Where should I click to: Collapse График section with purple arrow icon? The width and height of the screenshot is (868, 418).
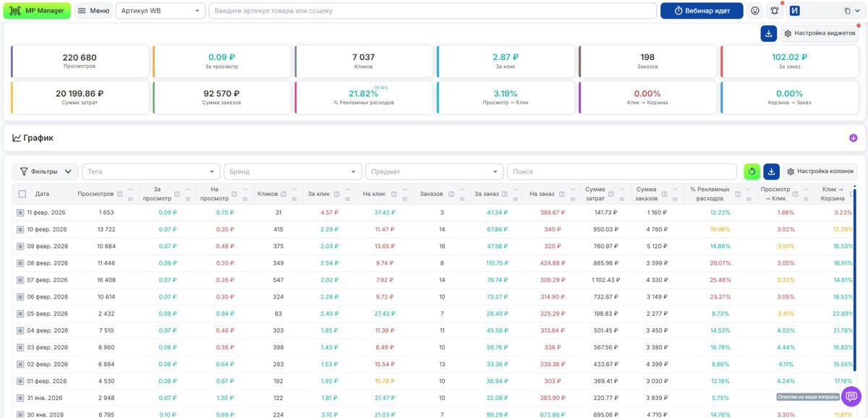pyautogui.click(x=854, y=138)
